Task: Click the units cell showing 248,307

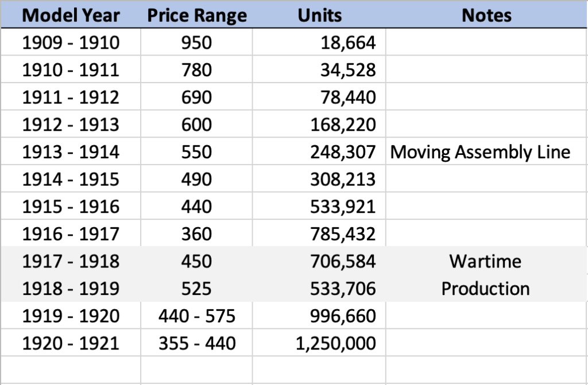Action: (343, 152)
